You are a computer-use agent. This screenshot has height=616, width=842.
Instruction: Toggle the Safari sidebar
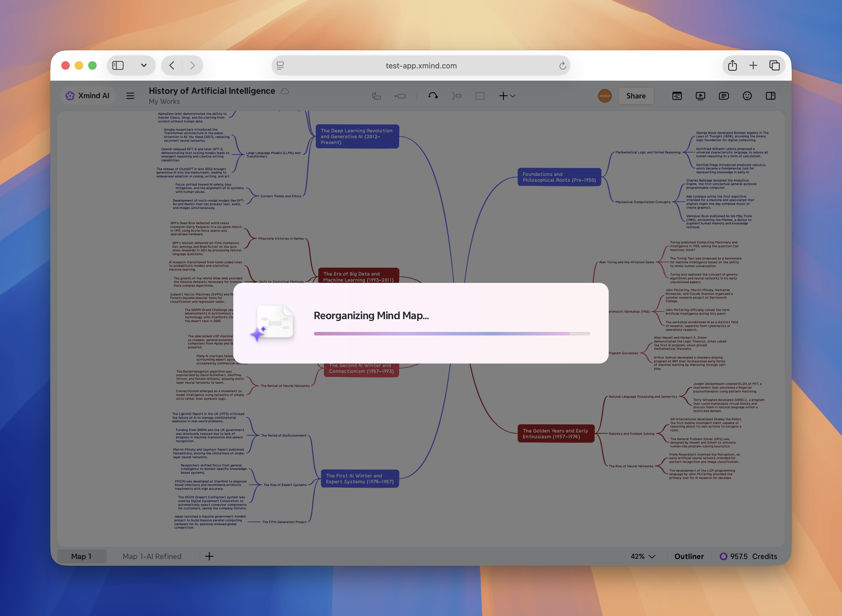(118, 66)
